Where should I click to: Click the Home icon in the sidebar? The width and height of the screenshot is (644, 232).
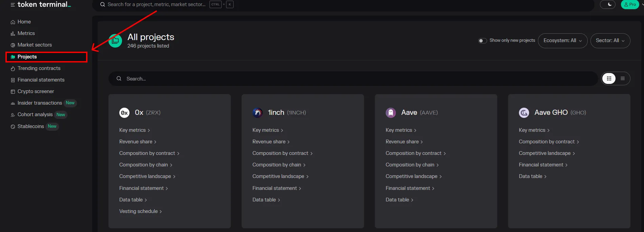[x=13, y=22]
